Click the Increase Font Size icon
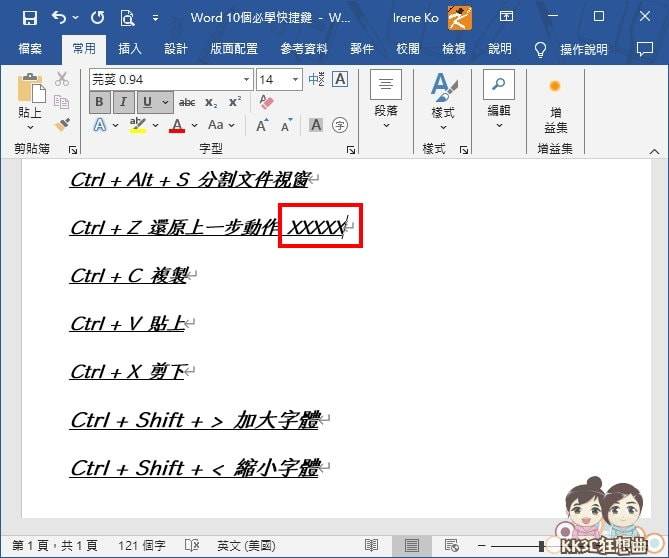The height and width of the screenshot is (558, 669). [262, 125]
